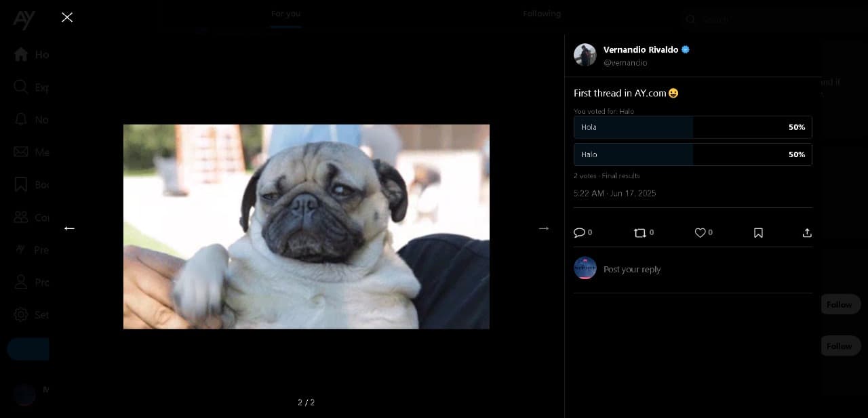Switch to the Following tab

541,14
